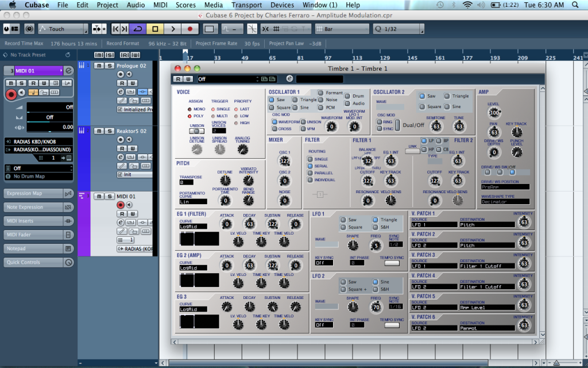Select POLY voice assign option
588x368 pixels.
click(189, 116)
